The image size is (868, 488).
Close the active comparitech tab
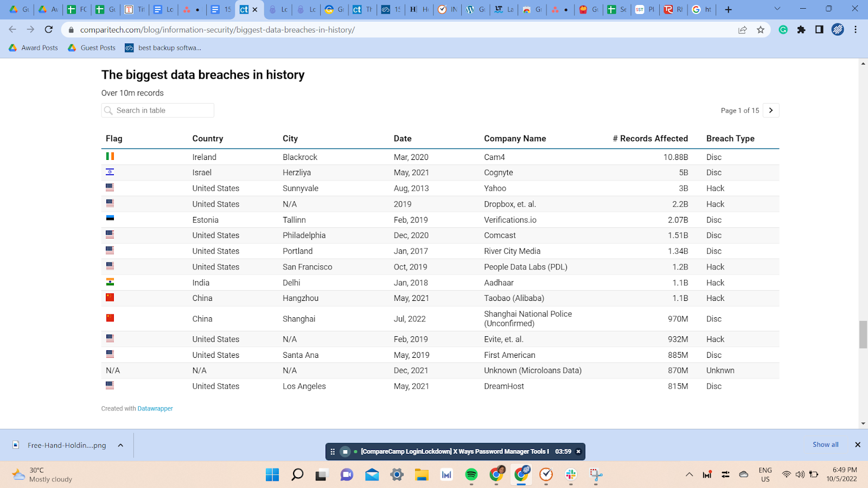pos(255,9)
